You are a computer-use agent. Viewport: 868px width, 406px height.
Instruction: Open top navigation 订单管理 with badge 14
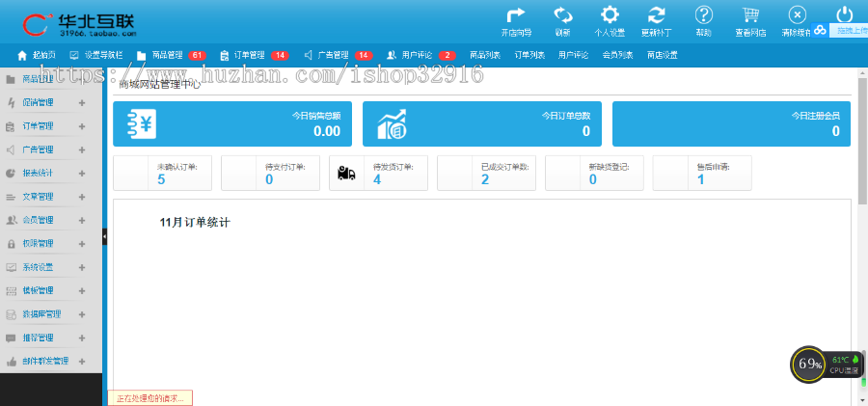point(254,55)
